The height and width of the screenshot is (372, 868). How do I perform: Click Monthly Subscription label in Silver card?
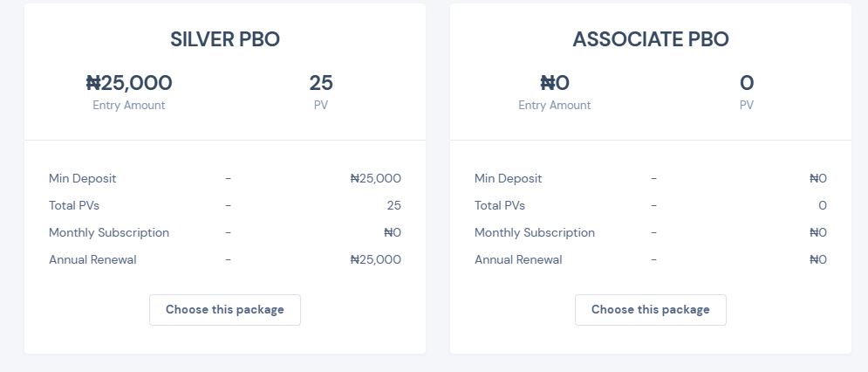pos(109,233)
